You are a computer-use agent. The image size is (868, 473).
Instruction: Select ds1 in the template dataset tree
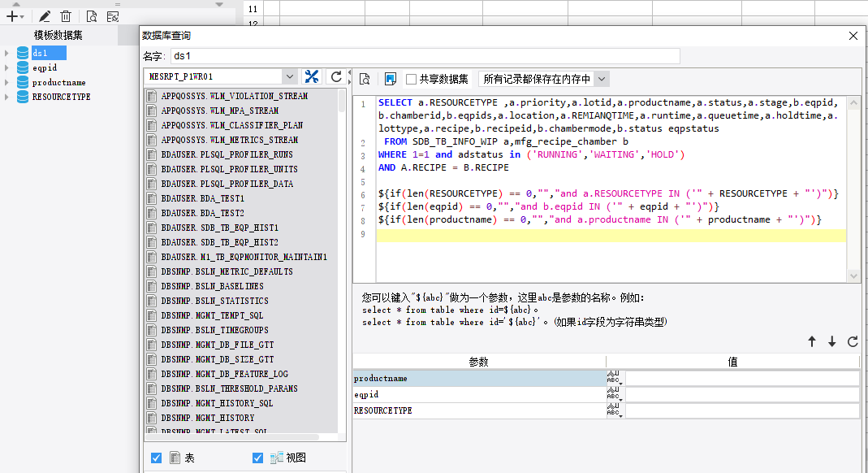point(41,53)
